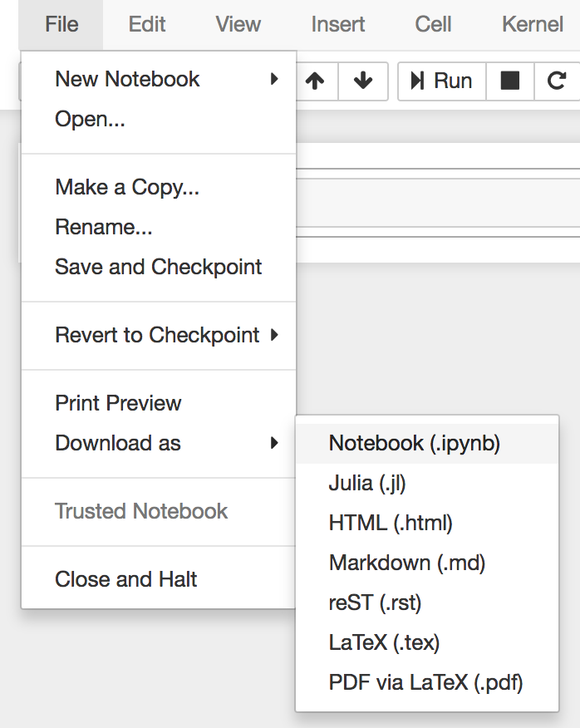Save and Checkpoint the notebook
580x728 pixels.
click(158, 266)
